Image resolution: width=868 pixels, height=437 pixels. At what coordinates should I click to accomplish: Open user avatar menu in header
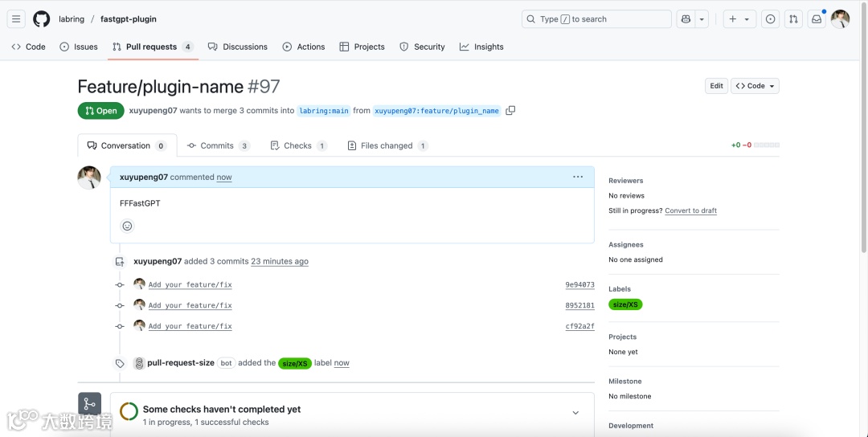pos(841,18)
